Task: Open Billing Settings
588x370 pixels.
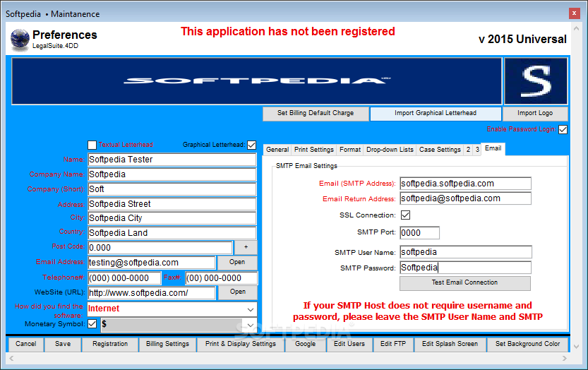Action: click(x=167, y=344)
